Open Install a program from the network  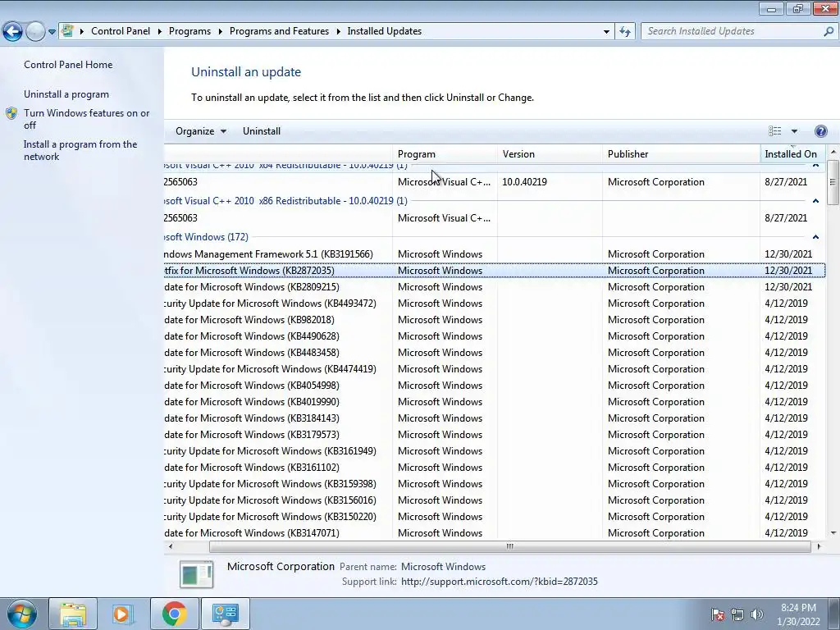click(x=80, y=151)
